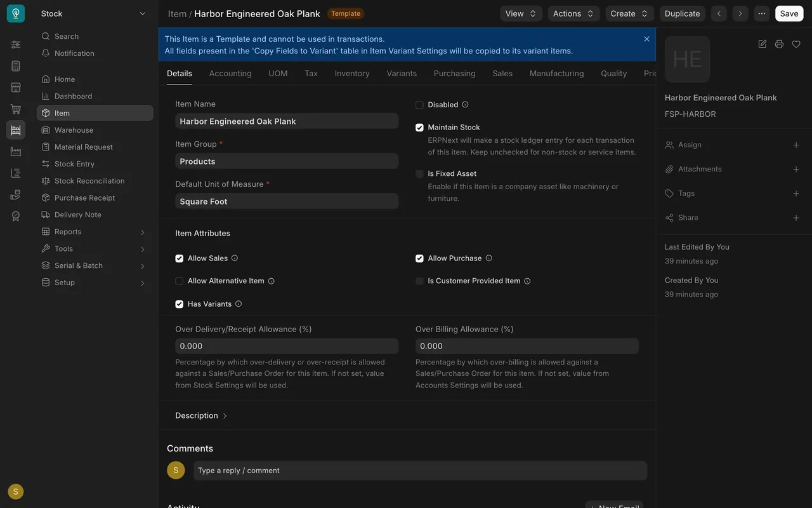The width and height of the screenshot is (812, 508).
Task: Open the factory icon in the app rail
Action: 16,152
